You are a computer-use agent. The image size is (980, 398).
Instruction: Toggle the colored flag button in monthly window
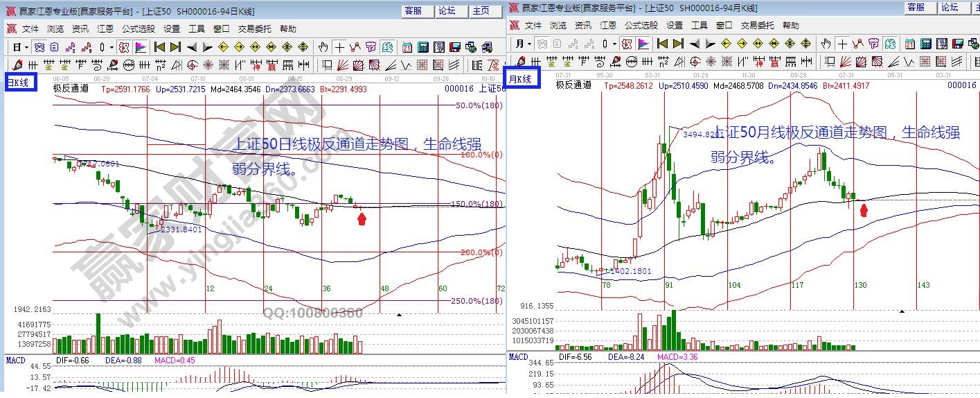coord(644,43)
